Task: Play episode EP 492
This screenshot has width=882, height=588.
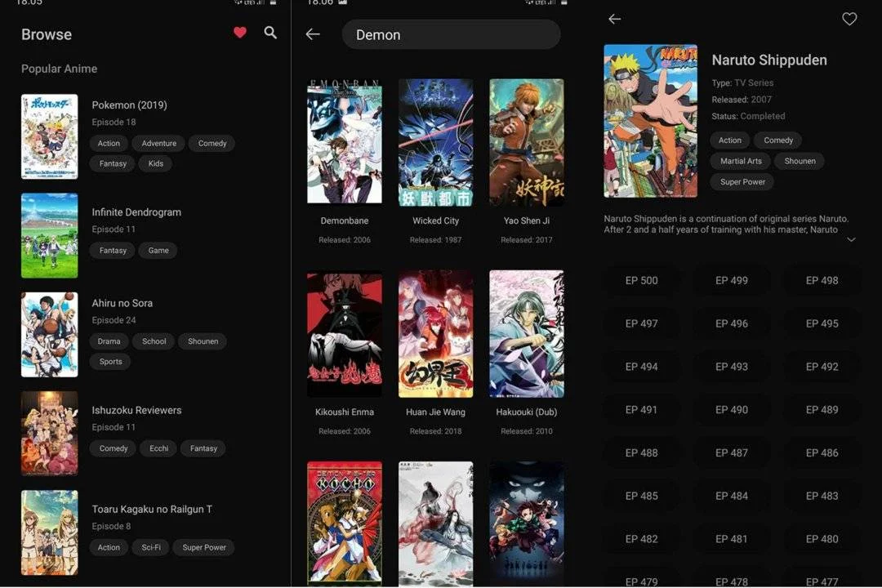Action: [822, 367]
